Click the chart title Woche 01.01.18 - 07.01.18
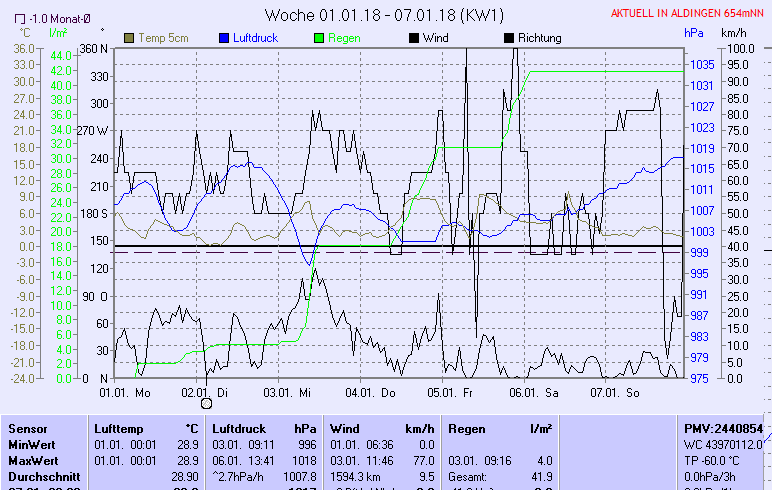The width and height of the screenshot is (772, 490). pos(385,15)
